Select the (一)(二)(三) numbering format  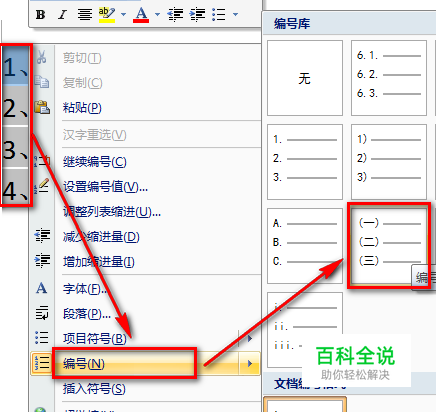(x=389, y=245)
